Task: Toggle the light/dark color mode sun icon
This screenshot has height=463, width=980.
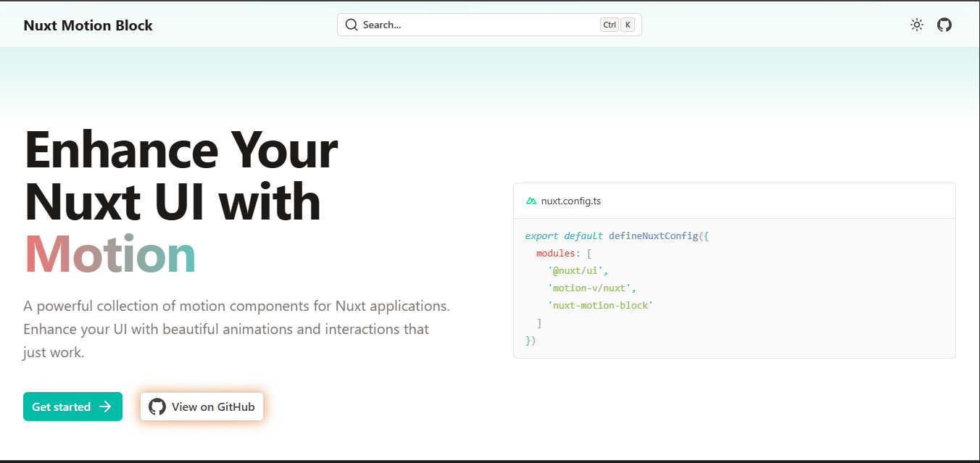Action: click(917, 25)
